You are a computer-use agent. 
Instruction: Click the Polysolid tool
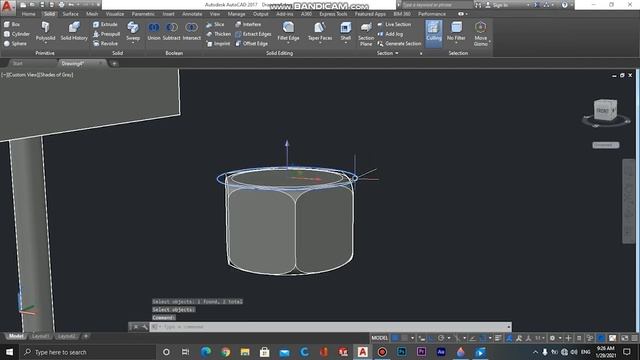(x=45, y=31)
